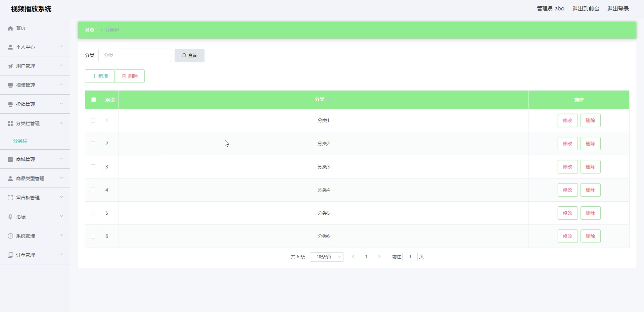Open the 视频管理 sidebar menu

(35, 85)
